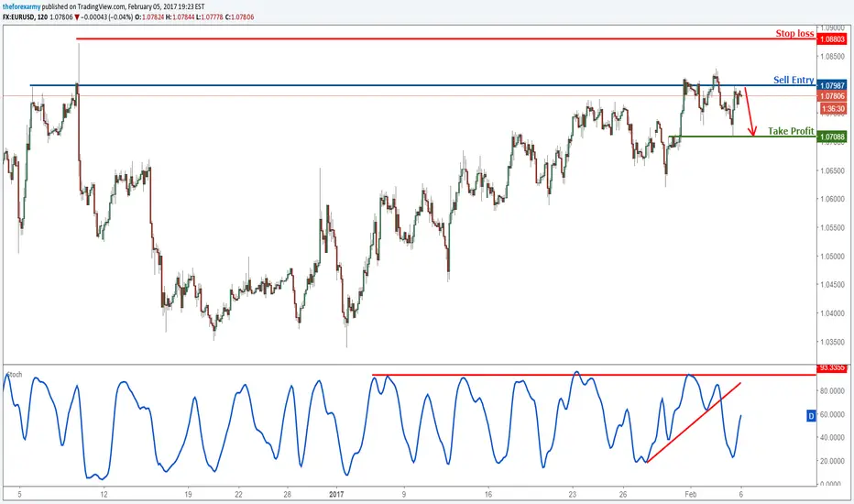Screen dimensions: 854x504
Task: Click the 1.06500 price axis label
Action: pos(833,170)
